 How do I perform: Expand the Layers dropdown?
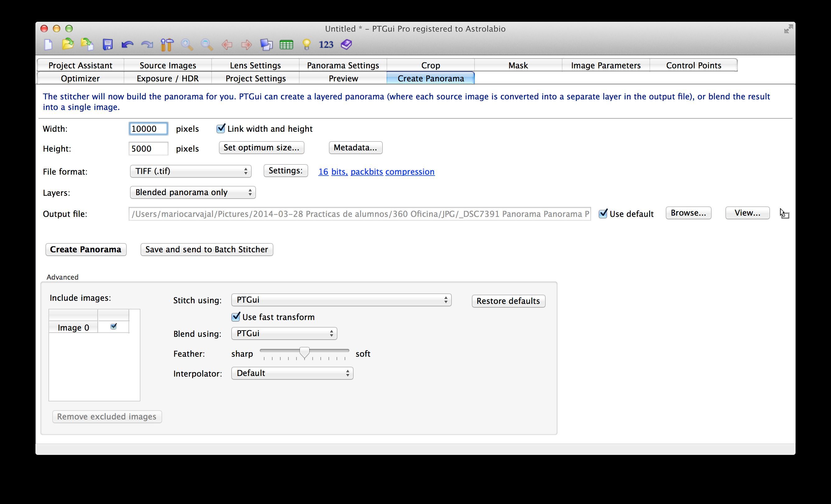[193, 193]
